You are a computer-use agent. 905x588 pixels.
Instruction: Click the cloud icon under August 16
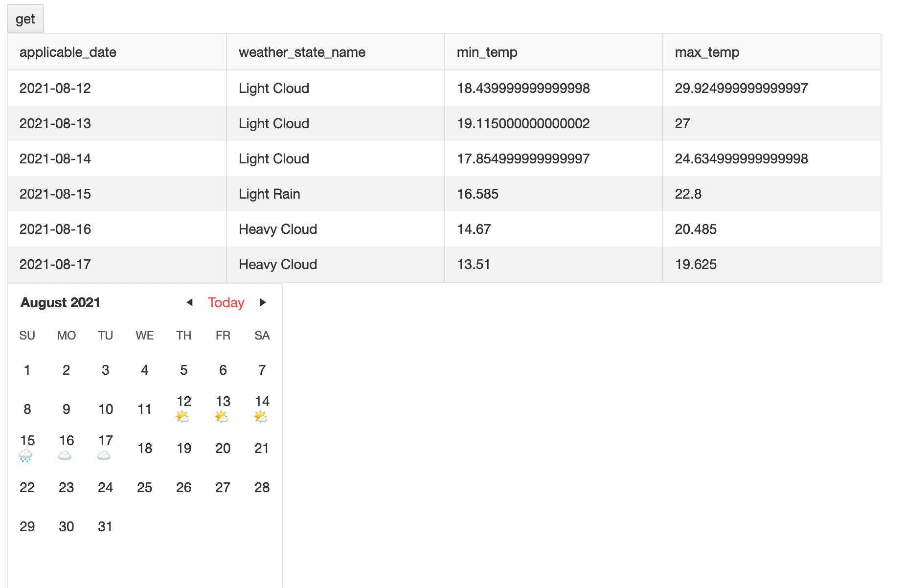click(65, 456)
